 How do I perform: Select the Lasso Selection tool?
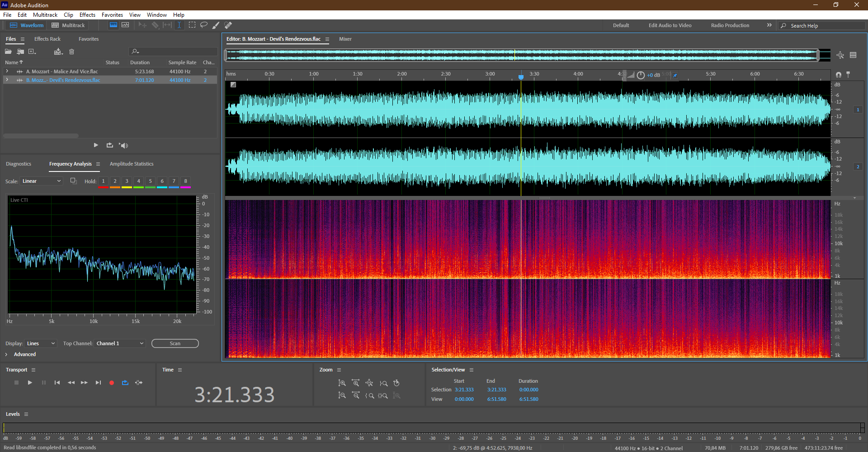coord(204,25)
